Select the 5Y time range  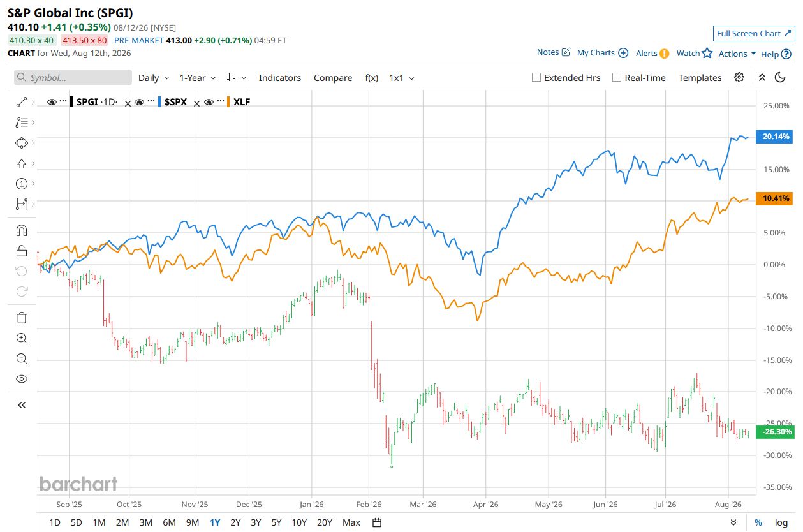click(x=276, y=522)
